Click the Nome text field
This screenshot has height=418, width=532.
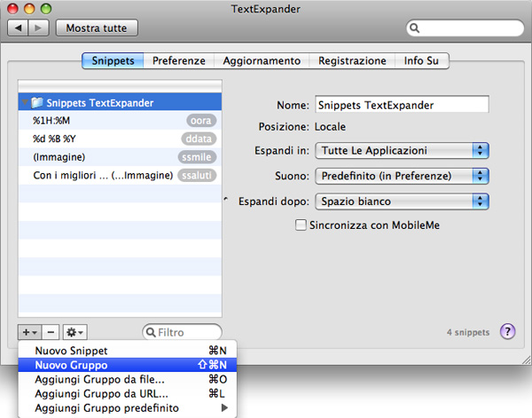(x=402, y=104)
